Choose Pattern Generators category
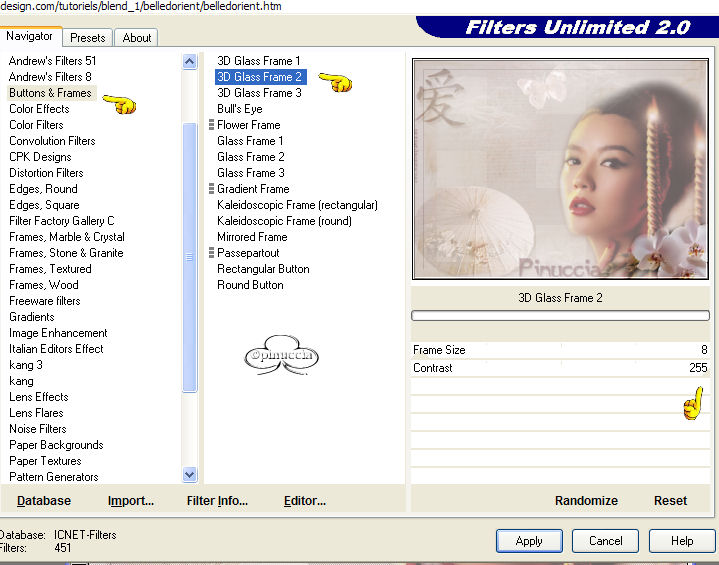 tap(54, 477)
